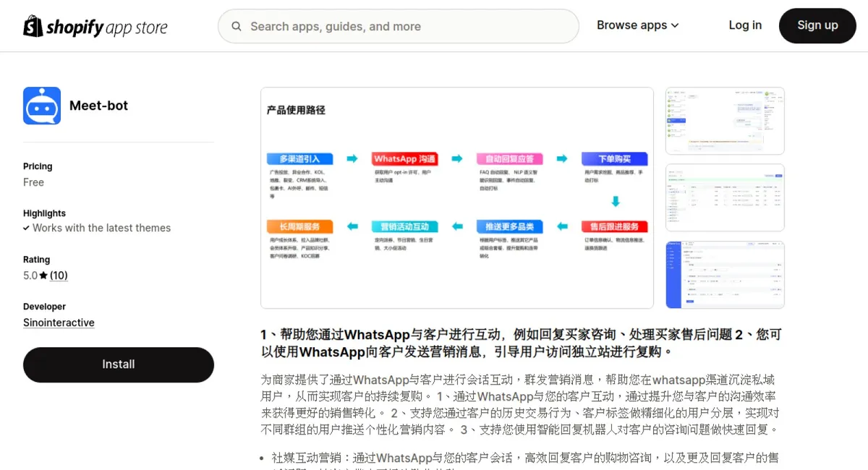View the chat conversation screenshot thumbnail
This screenshot has width=868, height=470.
click(725, 121)
